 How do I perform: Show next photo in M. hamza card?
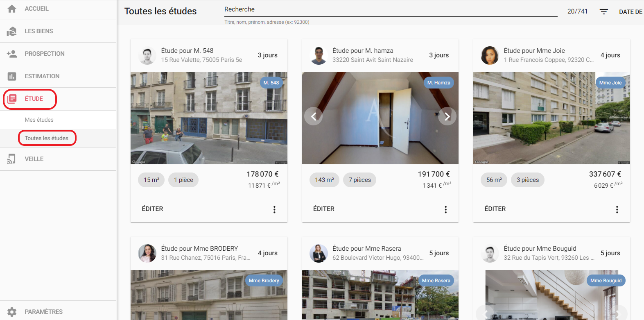(447, 116)
